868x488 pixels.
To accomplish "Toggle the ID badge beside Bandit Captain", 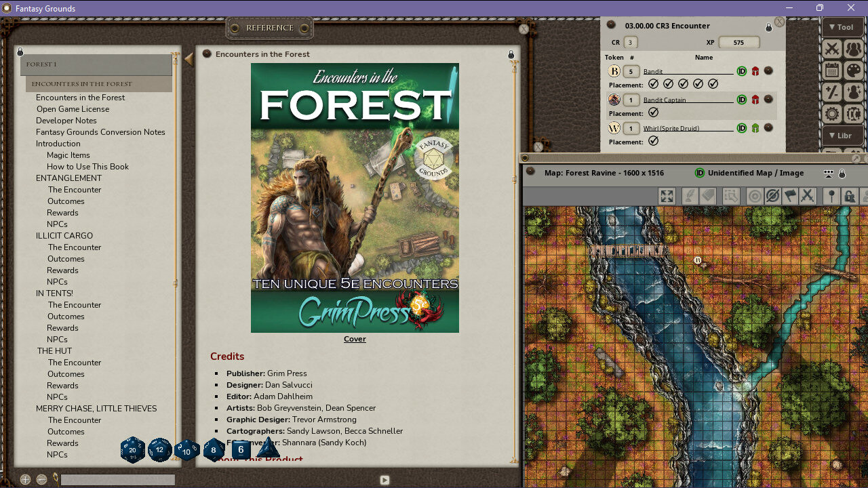I will click(x=741, y=99).
